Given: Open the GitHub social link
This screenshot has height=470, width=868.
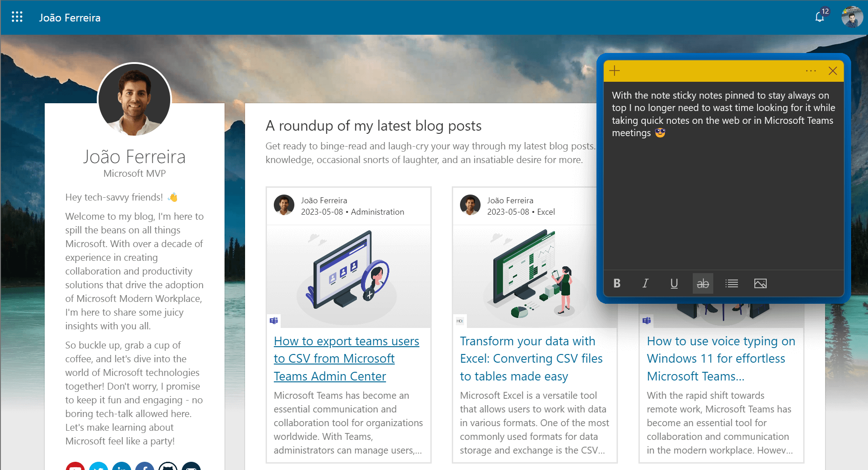Looking at the screenshot, I should (x=168, y=467).
